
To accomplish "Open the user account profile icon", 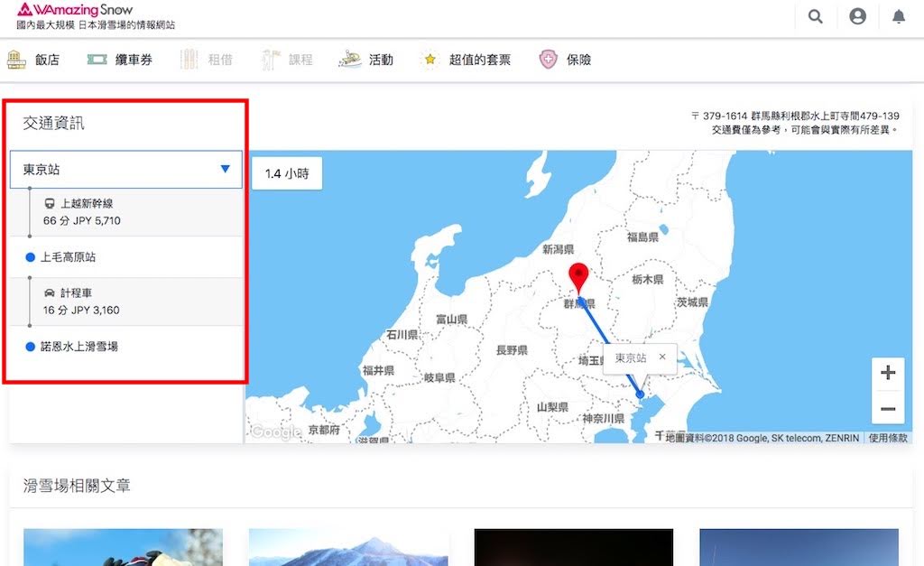I will (x=857, y=16).
